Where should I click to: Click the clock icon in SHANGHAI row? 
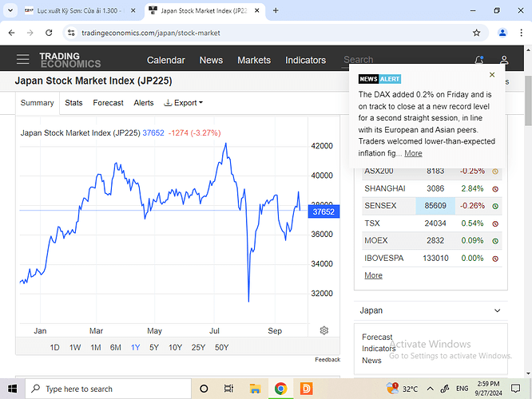click(x=495, y=189)
